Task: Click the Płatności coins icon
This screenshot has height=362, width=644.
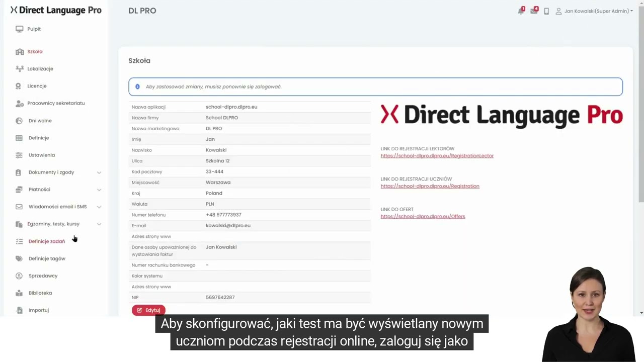Action: pos(19,190)
